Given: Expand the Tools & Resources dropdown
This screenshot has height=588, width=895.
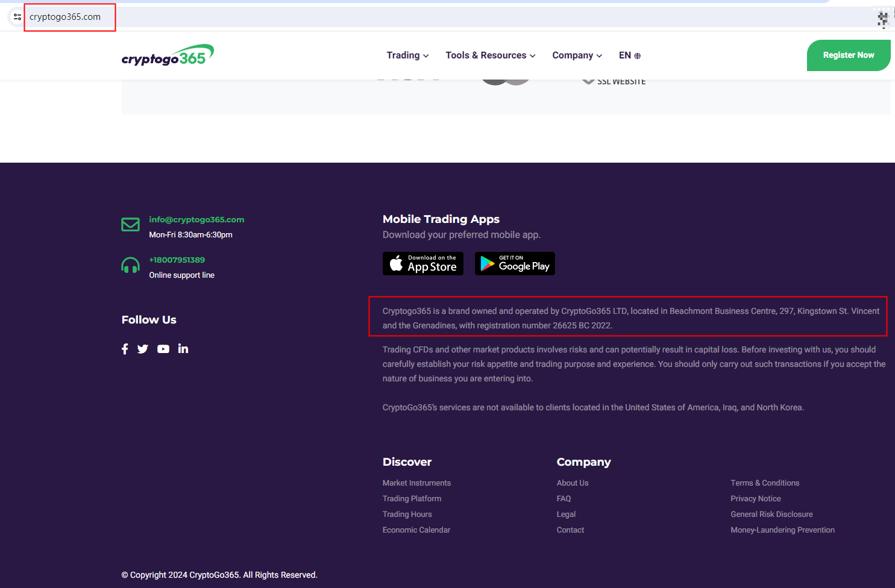Looking at the screenshot, I should (490, 55).
